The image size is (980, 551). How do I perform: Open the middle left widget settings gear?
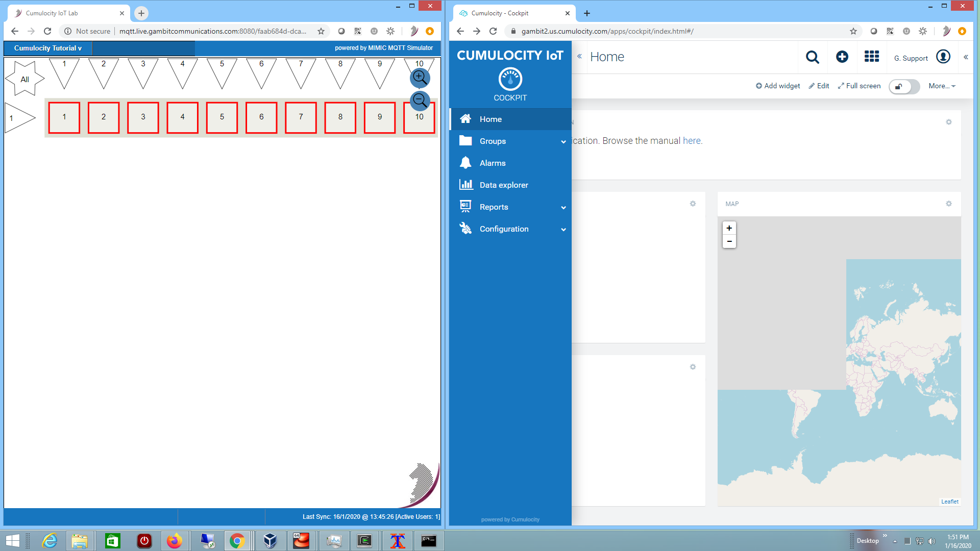point(693,204)
